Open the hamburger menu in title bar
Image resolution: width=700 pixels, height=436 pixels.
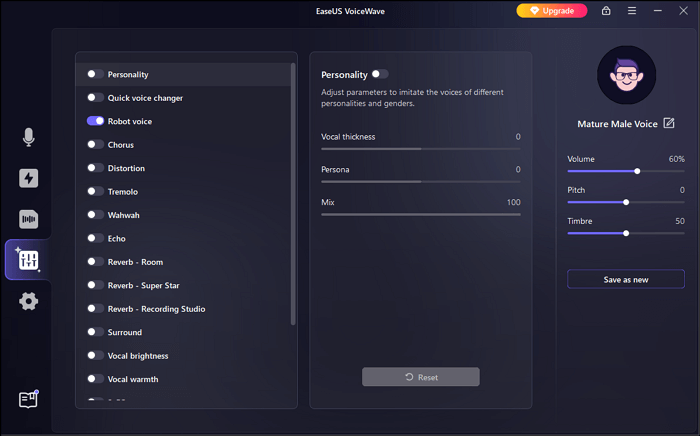[632, 11]
